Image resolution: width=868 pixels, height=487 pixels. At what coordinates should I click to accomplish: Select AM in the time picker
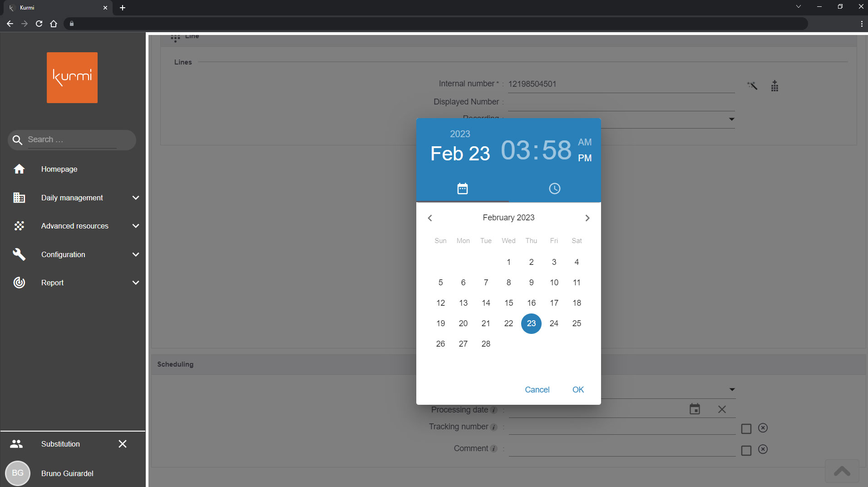585,142
